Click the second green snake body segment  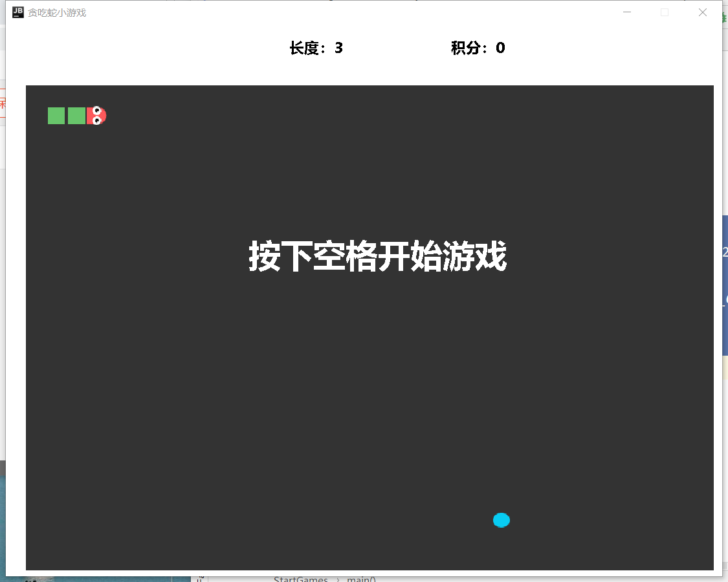tap(76, 116)
